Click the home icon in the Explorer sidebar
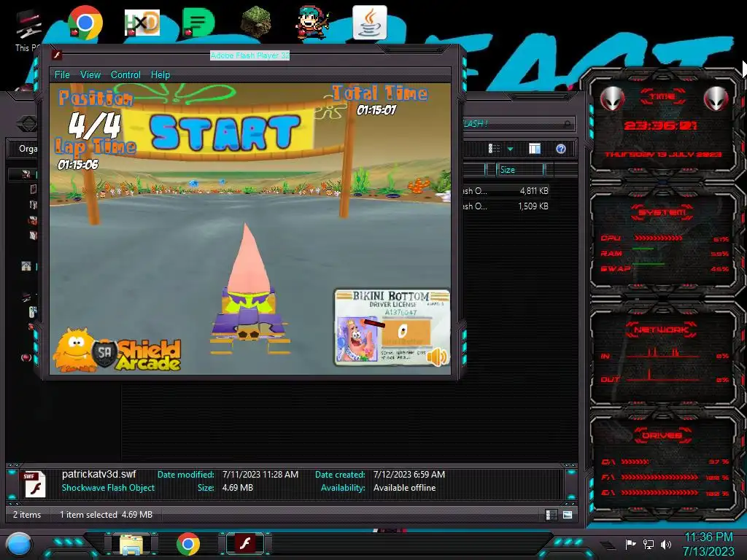The image size is (747, 560). [x=26, y=265]
